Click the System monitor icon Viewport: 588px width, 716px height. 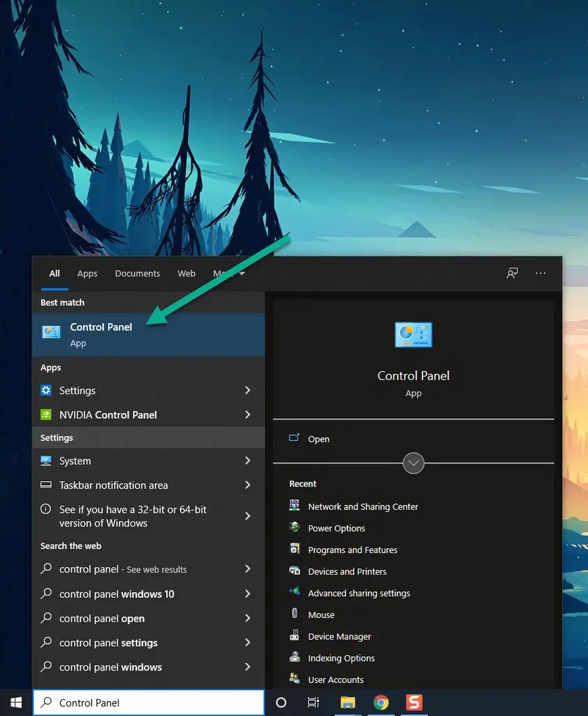(46, 460)
